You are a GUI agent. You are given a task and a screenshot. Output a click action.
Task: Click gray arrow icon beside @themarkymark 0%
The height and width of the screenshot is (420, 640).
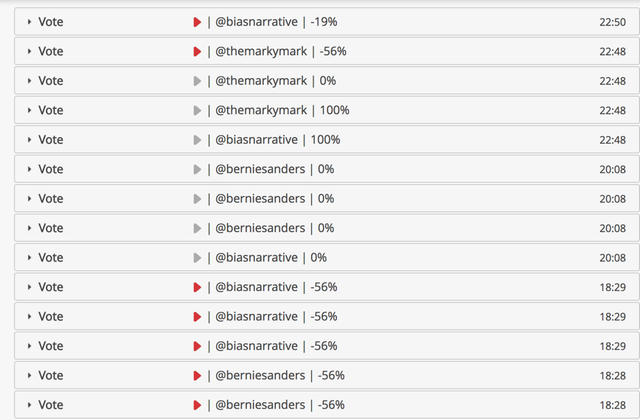(x=198, y=81)
